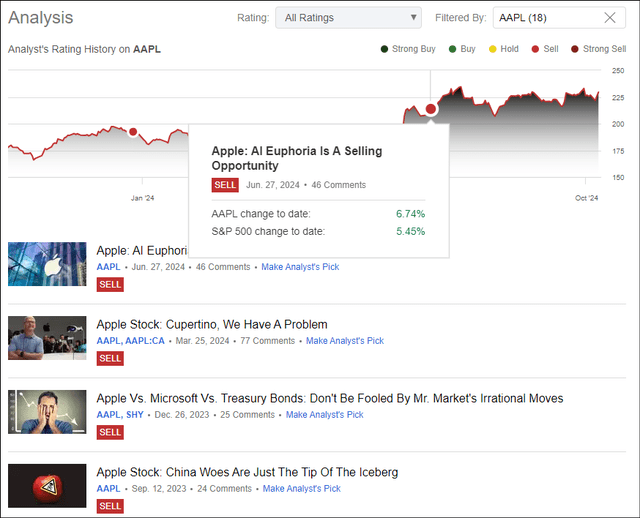Toggle the Strong Buy legend item
Image resolution: width=640 pixels, height=518 pixels.
click(x=408, y=49)
